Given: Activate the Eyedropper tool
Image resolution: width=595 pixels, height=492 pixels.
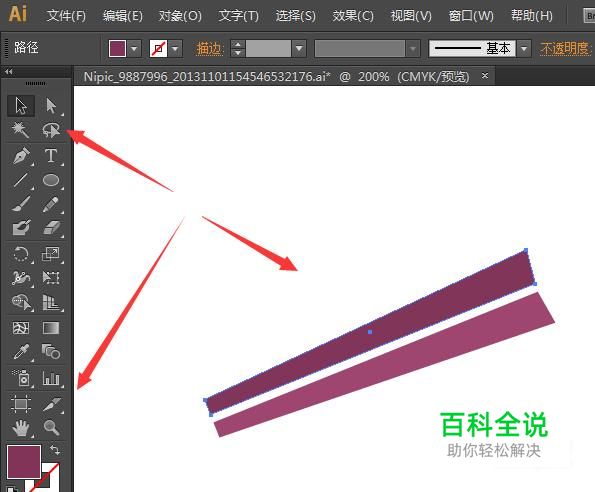Looking at the screenshot, I should point(21,351).
